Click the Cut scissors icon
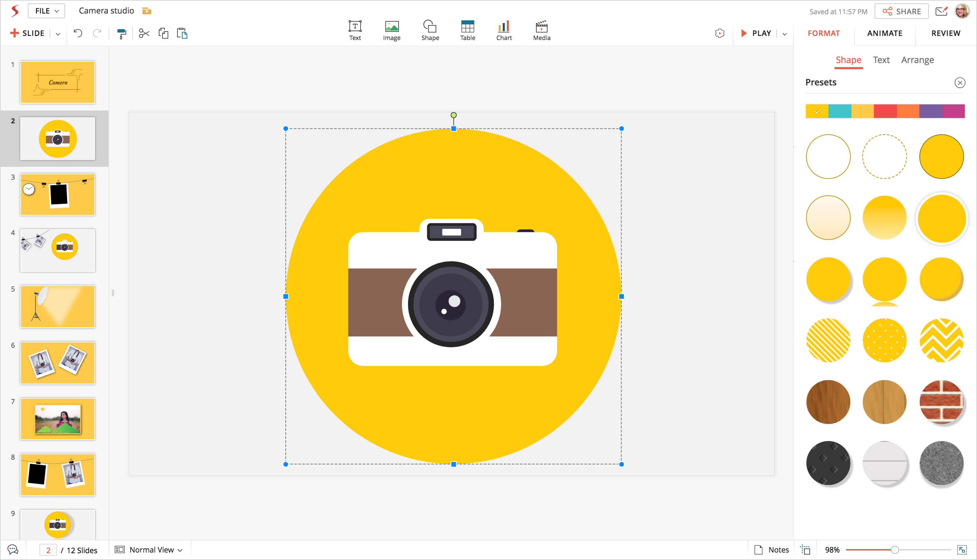 pyautogui.click(x=144, y=34)
